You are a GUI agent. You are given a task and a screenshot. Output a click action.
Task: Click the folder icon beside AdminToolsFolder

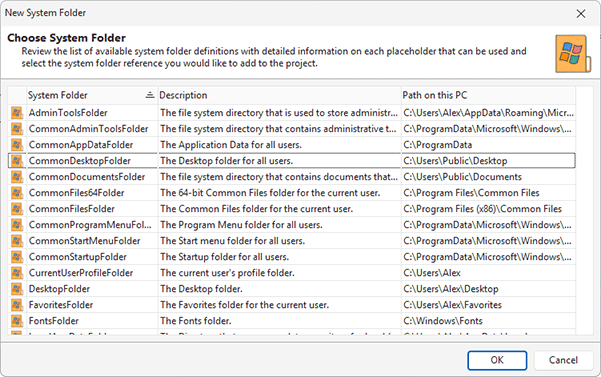click(17, 113)
